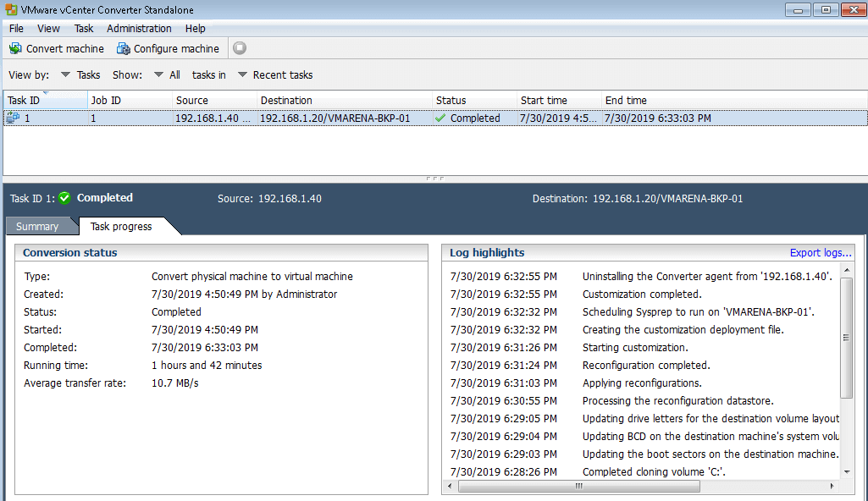Open the Recent tasks dropdown
The height and width of the screenshot is (501, 868).
point(242,74)
